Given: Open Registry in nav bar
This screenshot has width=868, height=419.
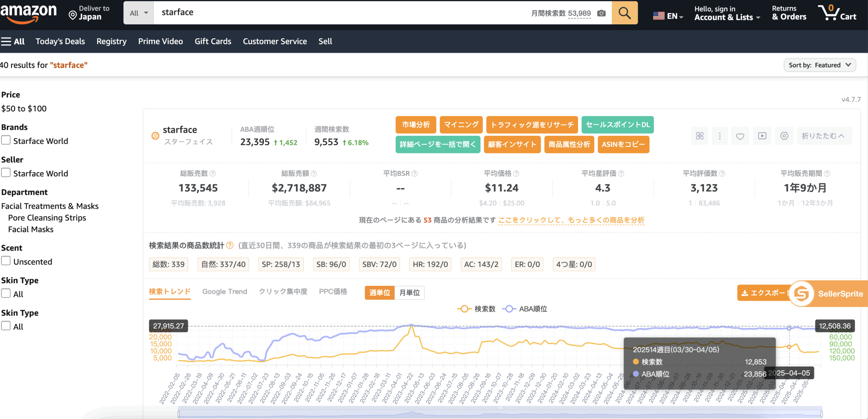Looking at the screenshot, I should pyautogui.click(x=112, y=41).
